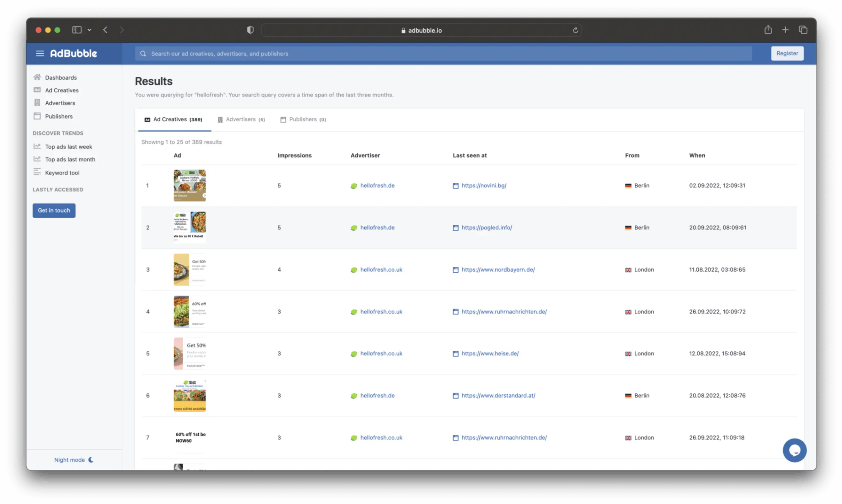The width and height of the screenshot is (842, 504).
Task: Visit the ruhrnachrichten.de link in row 4
Action: (x=504, y=311)
